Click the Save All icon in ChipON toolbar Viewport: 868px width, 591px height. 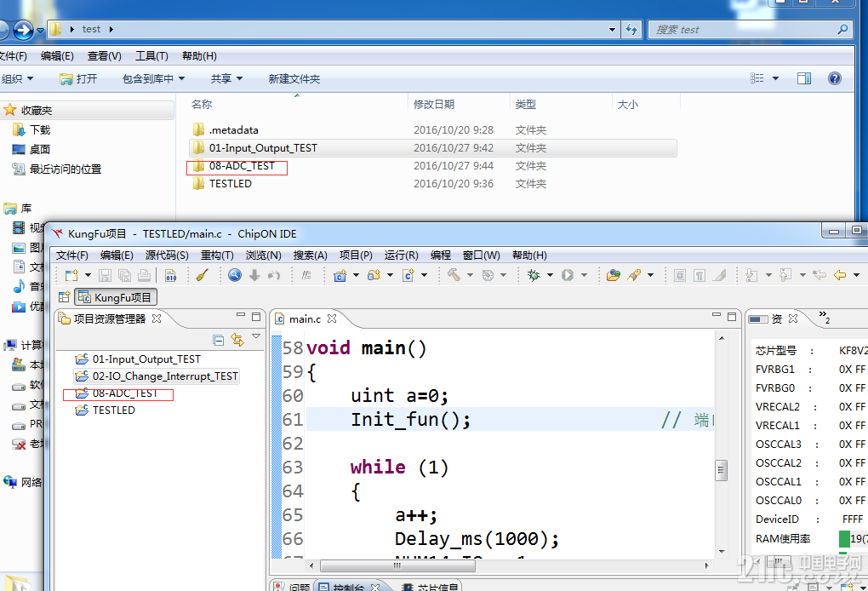tap(125, 275)
